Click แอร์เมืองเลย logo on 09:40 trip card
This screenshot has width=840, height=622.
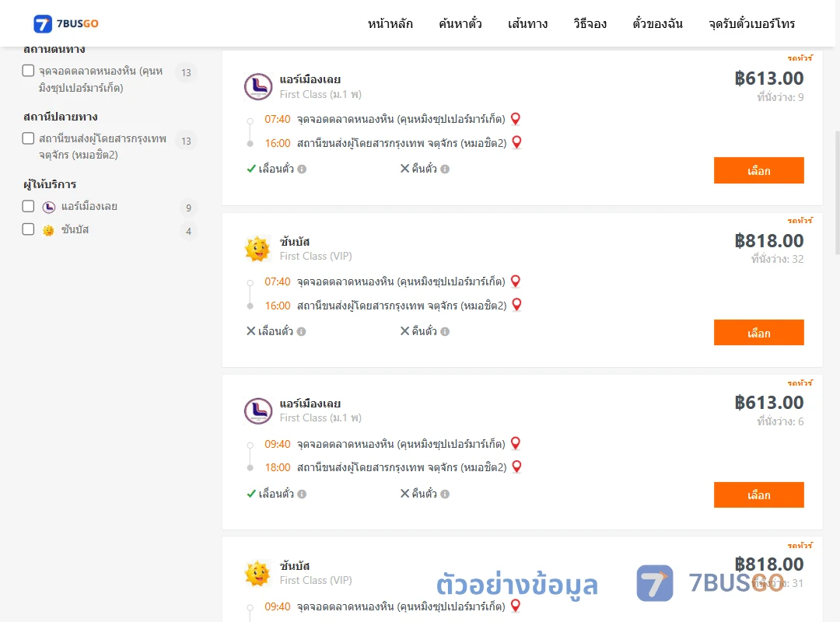(x=258, y=411)
